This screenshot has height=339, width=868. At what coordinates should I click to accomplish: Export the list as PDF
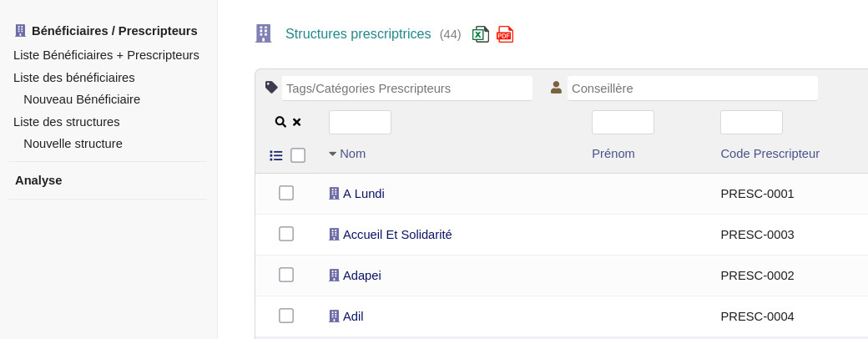[505, 34]
